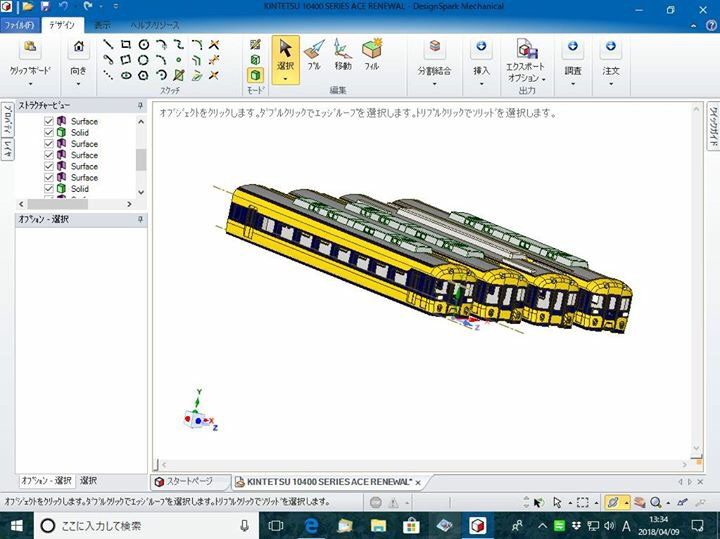This screenshot has width=720, height=539.
Task: Open the 挿入 dropdown
Action: click(481, 84)
